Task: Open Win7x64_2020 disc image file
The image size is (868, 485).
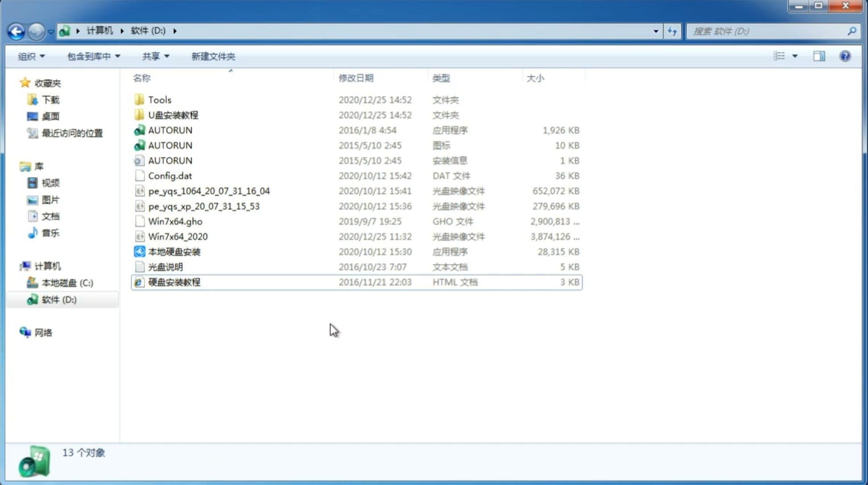Action: (177, 237)
